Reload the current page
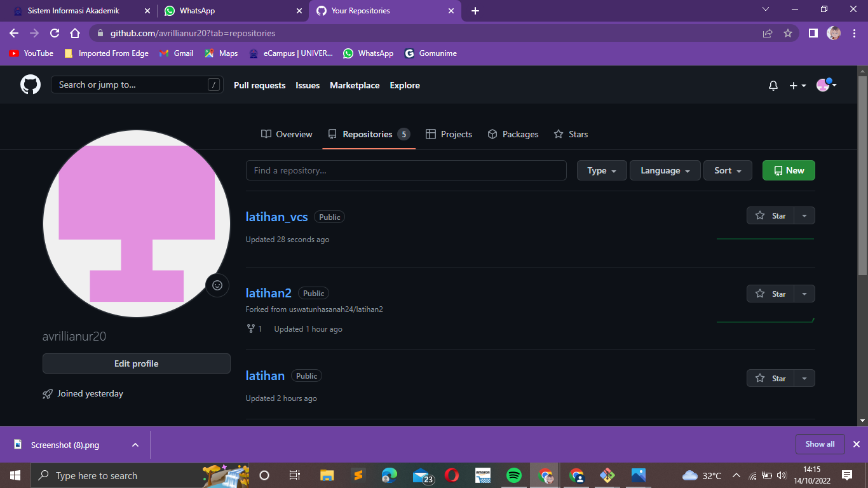 click(55, 32)
